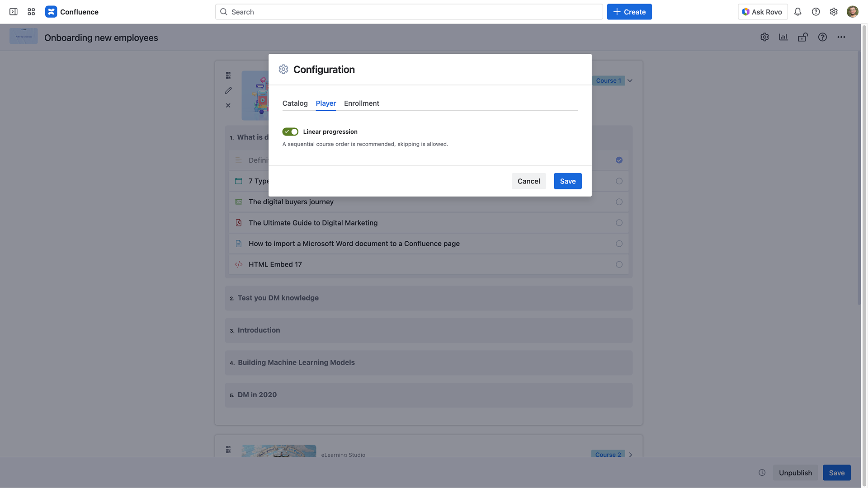Mark The digital buyers journey as complete
The height and width of the screenshot is (488, 868).
pyautogui.click(x=619, y=202)
